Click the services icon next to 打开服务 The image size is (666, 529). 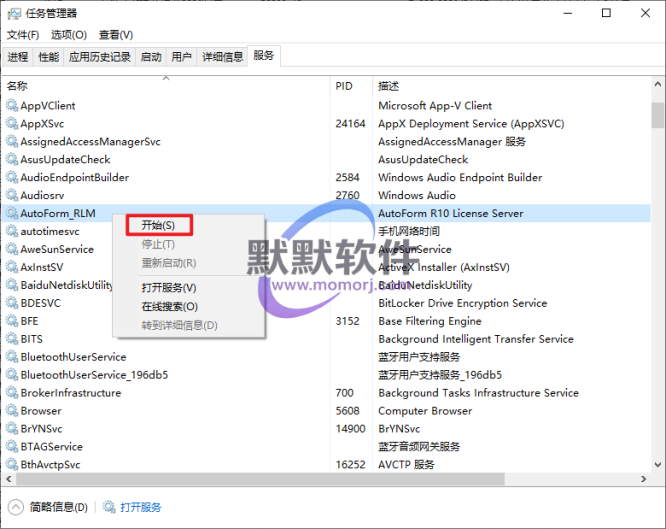(108, 507)
